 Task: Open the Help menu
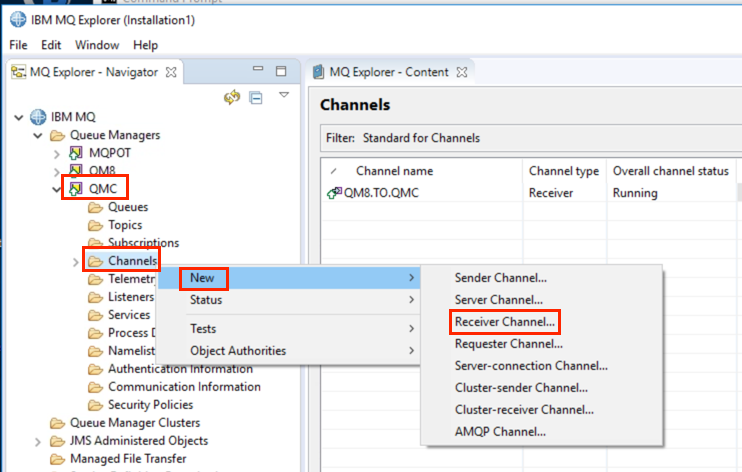[145, 45]
